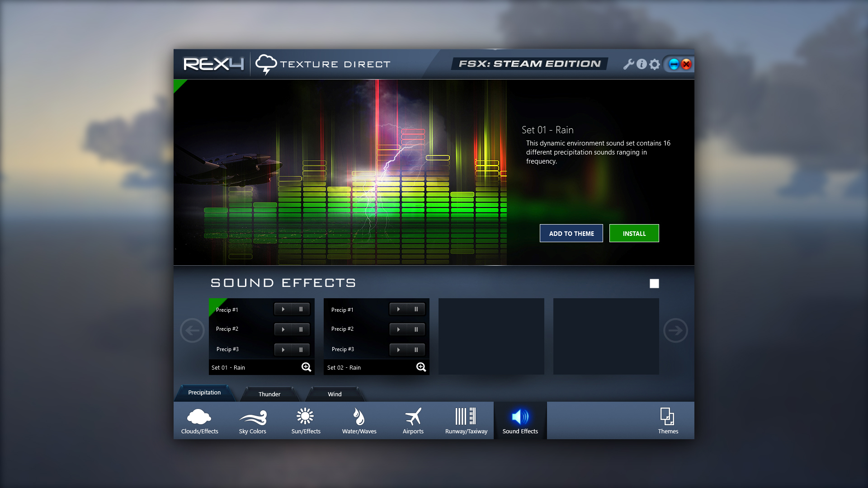
Task: Expand Set 01 Rain sound details
Action: (x=306, y=367)
